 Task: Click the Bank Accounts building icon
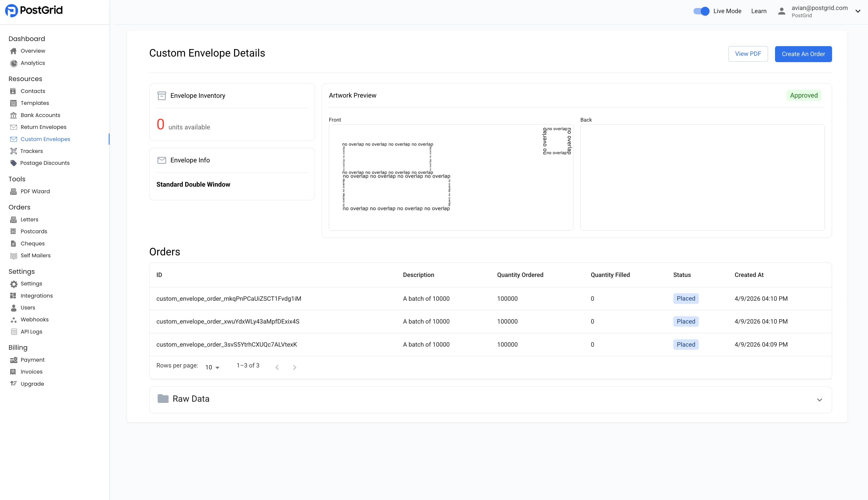(13, 115)
